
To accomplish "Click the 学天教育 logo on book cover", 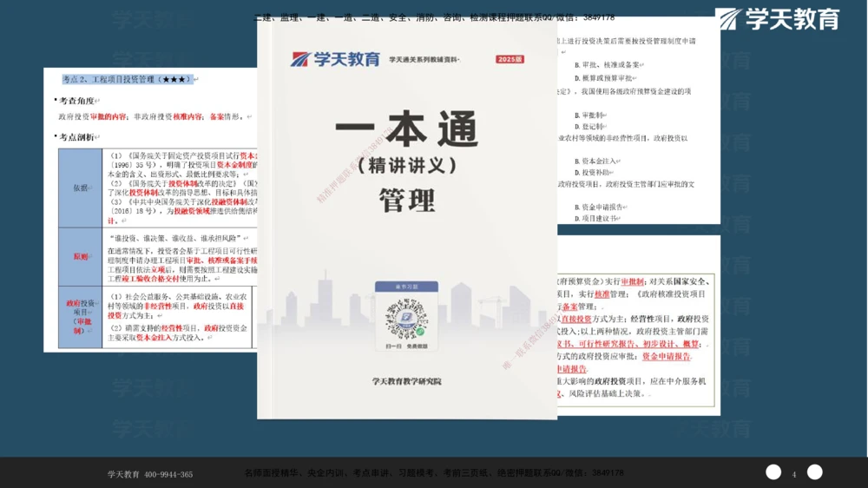I will (335, 59).
